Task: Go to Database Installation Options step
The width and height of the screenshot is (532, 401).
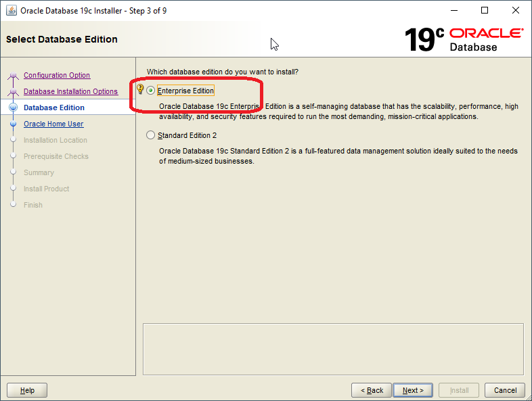Action: (x=70, y=91)
